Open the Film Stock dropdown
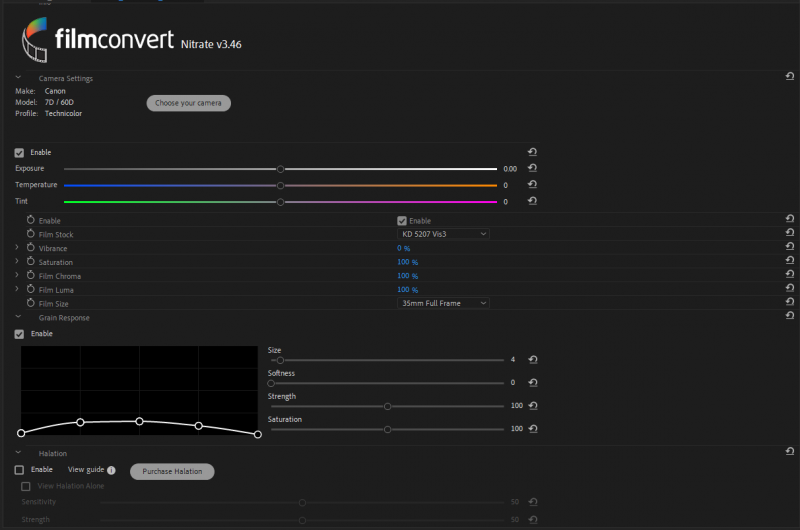 [x=443, y=234]
